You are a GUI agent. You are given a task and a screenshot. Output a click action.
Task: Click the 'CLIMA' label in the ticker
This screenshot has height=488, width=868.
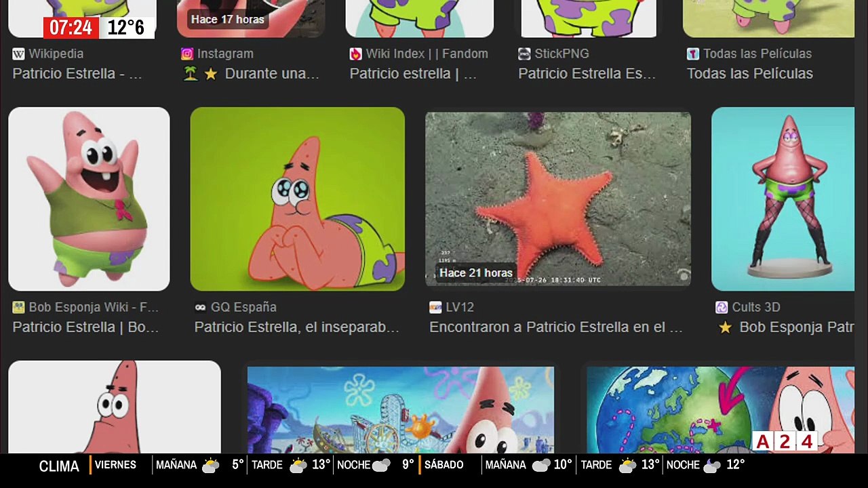pyautogui.click(x=59, y=466)
